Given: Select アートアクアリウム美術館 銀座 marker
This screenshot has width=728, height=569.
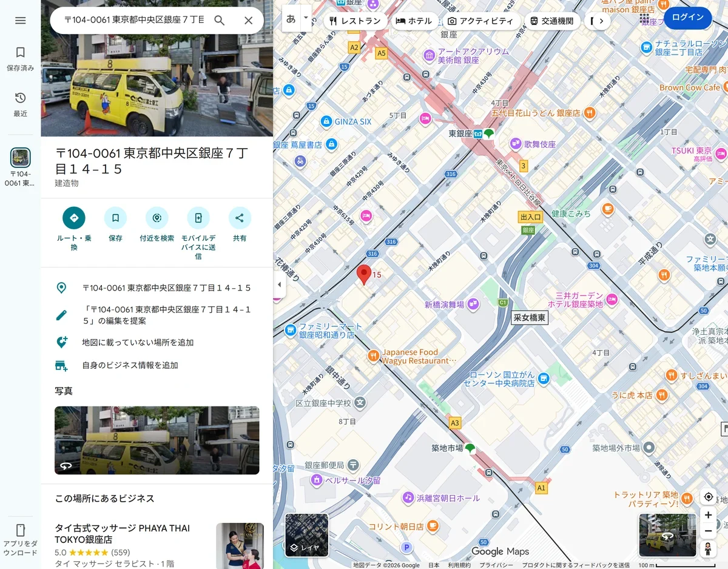Looking at the screenshot, I should pyautogui.click(x=430, y=55).
